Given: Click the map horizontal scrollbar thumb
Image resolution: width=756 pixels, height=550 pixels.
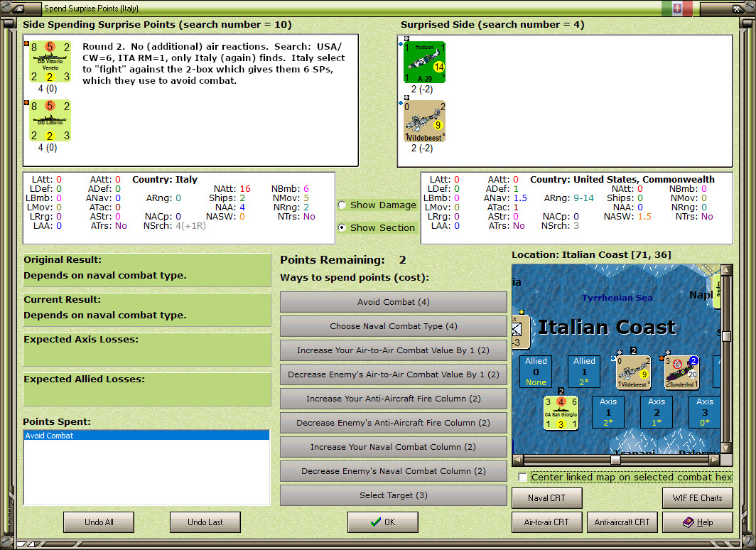Looking at the screenshot, I should pyautogui.click(x=615, y=460).
